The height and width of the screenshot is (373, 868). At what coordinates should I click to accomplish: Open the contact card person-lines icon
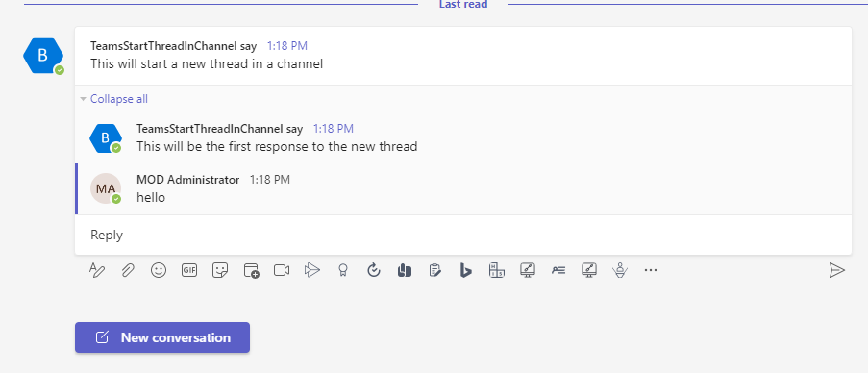click(x=558, y=270)
